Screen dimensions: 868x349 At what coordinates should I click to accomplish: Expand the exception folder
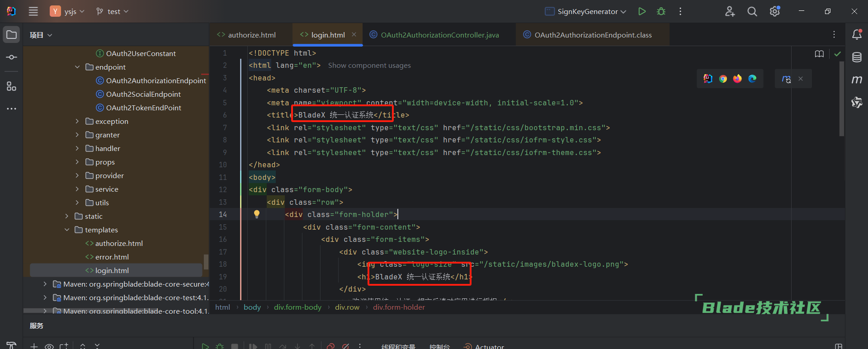[x=77, y=121]
